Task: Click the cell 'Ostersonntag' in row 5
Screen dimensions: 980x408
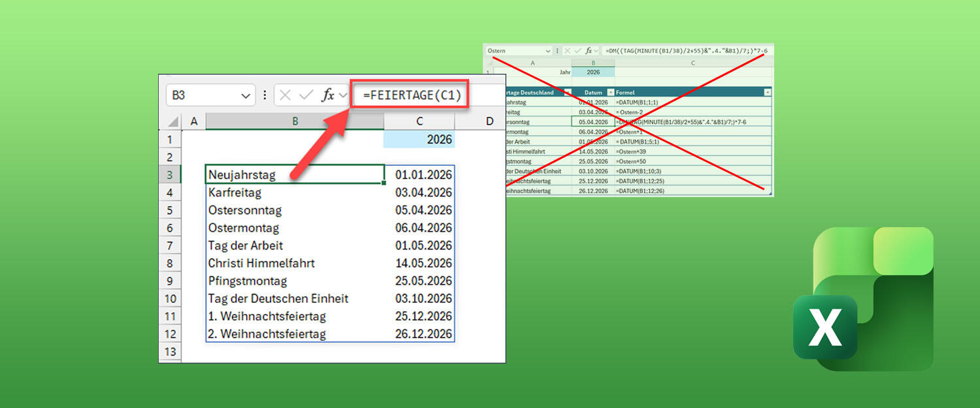Action: click(295, 210)
